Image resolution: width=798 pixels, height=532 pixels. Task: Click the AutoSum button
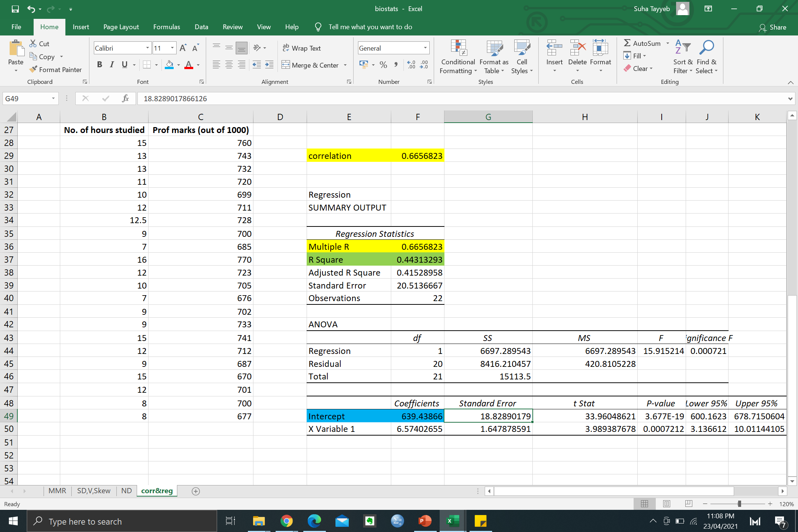click(x=642, y=43)
